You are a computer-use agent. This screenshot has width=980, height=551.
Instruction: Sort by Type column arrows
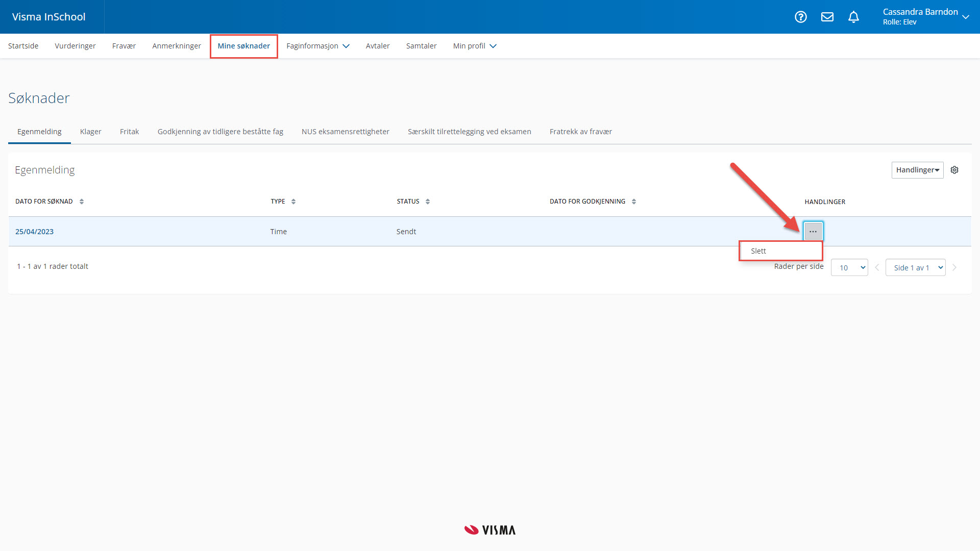tap(293, 202)
